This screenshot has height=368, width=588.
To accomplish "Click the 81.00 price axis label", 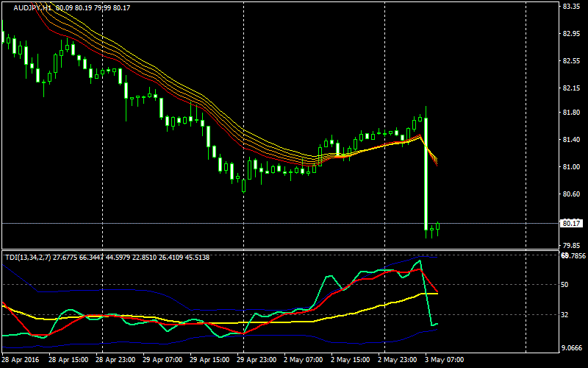I will click(571, 167).
